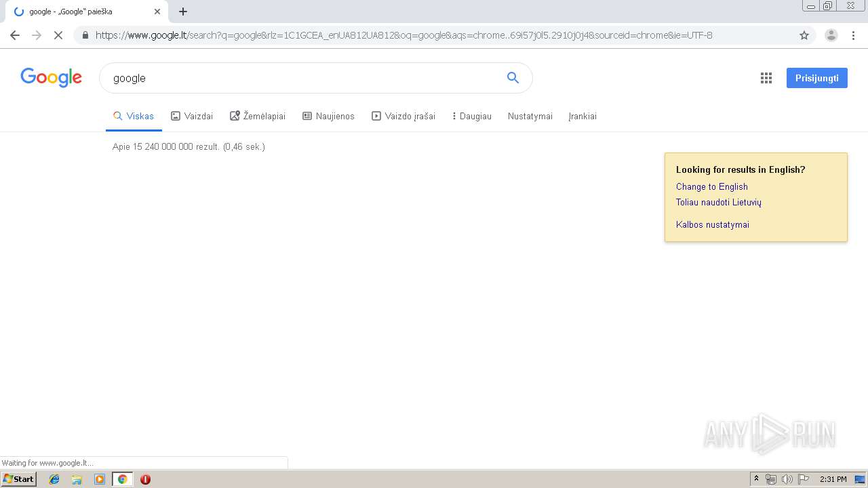The image size is (868, 488).
Task: Click the Action Center flag tray icon
Action: point(804,479)
